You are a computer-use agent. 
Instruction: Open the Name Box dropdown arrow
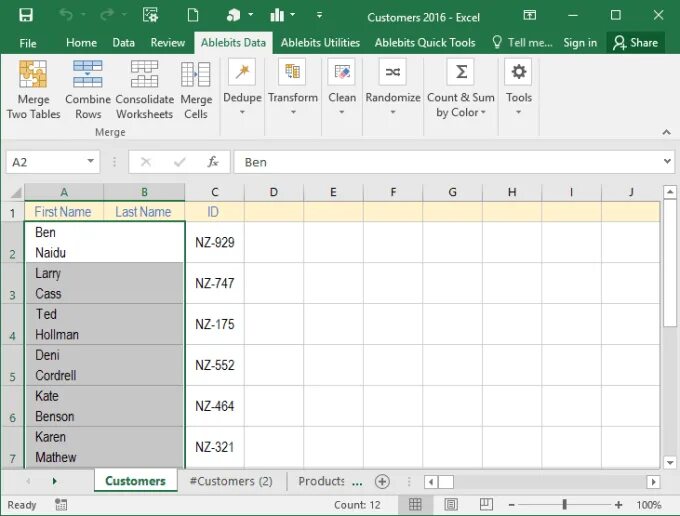tap(90, 161)
